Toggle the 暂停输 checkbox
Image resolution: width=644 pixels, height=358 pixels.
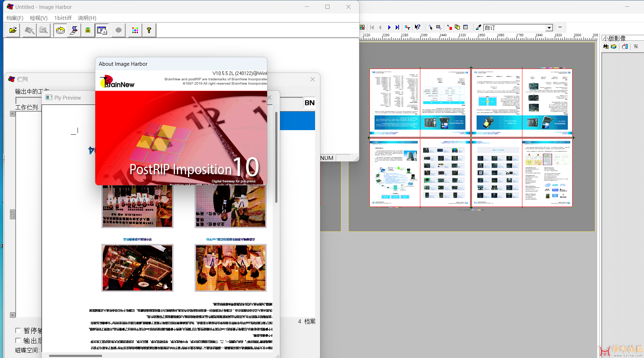point(18,331)
